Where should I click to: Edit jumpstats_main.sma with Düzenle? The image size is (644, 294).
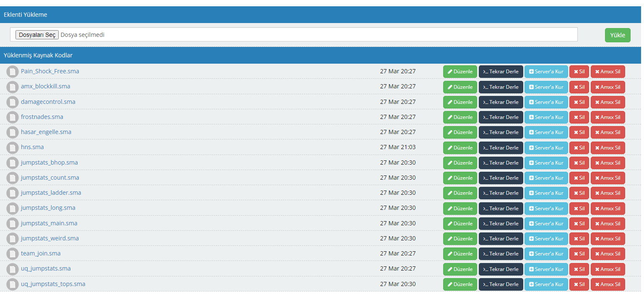pos(460,224)
